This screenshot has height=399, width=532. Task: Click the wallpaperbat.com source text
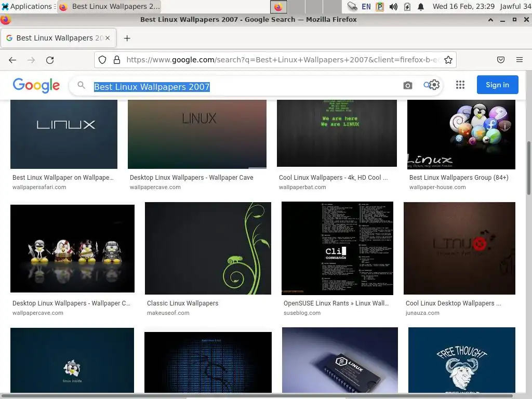click(x=302, y=187)
